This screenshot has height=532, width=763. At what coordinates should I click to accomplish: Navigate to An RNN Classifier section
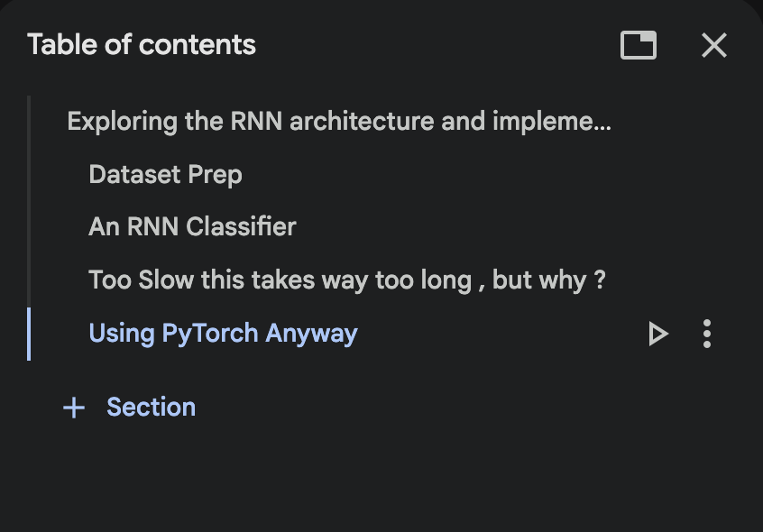(192, 226)
